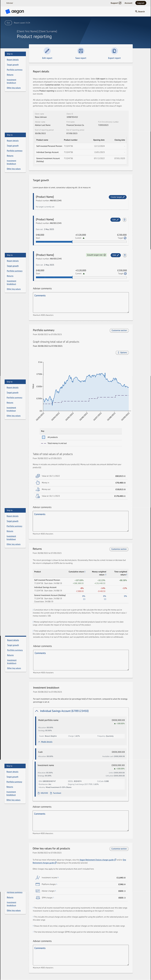Click the info icon beside Time-weighted return

(x=126, y=574)
